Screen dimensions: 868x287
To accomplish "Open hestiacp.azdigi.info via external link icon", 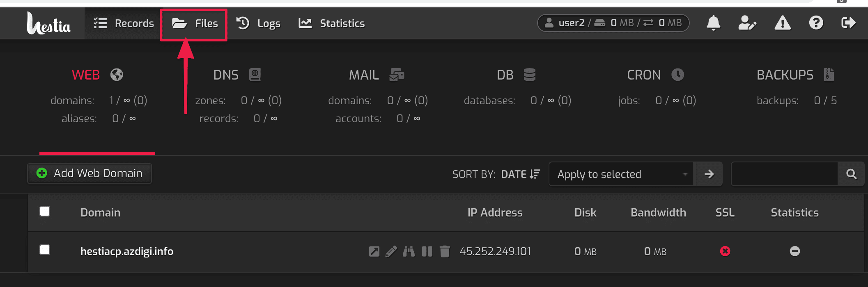I will pyautogui.click(x=374, y=251).
